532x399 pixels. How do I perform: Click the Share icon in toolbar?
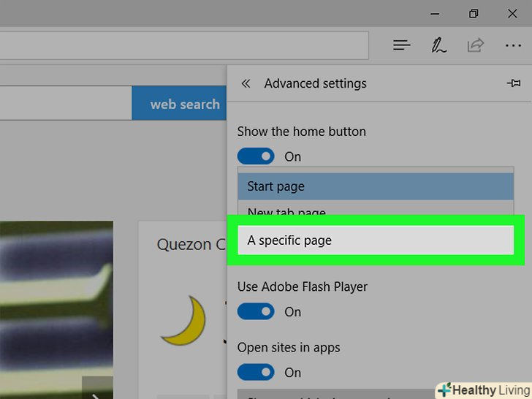point(475,45)
